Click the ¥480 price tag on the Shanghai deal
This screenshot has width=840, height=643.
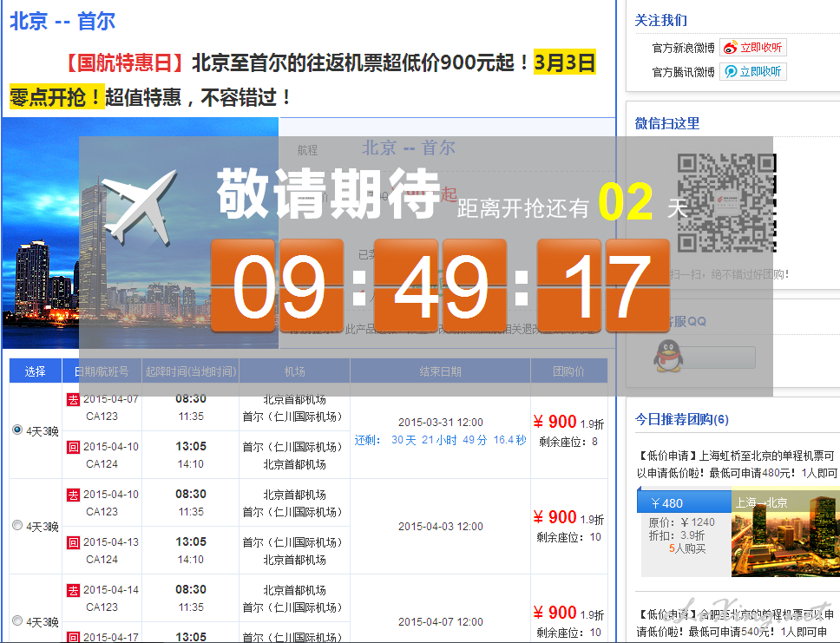click(x=684, y=502)
